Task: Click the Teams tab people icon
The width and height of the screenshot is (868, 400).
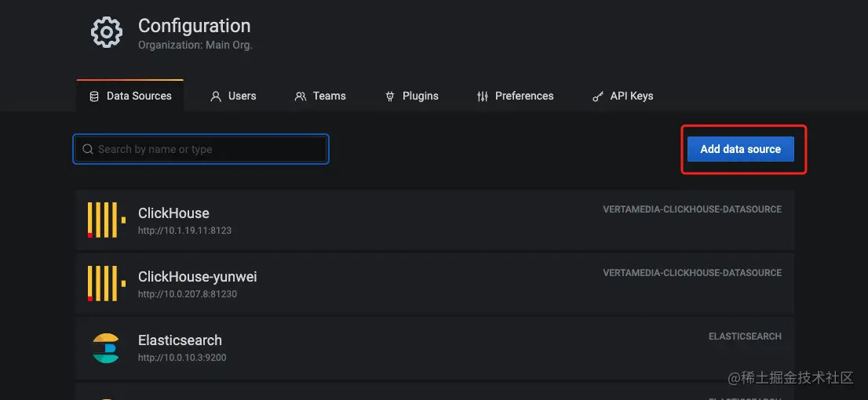Action: coord(301,96)
